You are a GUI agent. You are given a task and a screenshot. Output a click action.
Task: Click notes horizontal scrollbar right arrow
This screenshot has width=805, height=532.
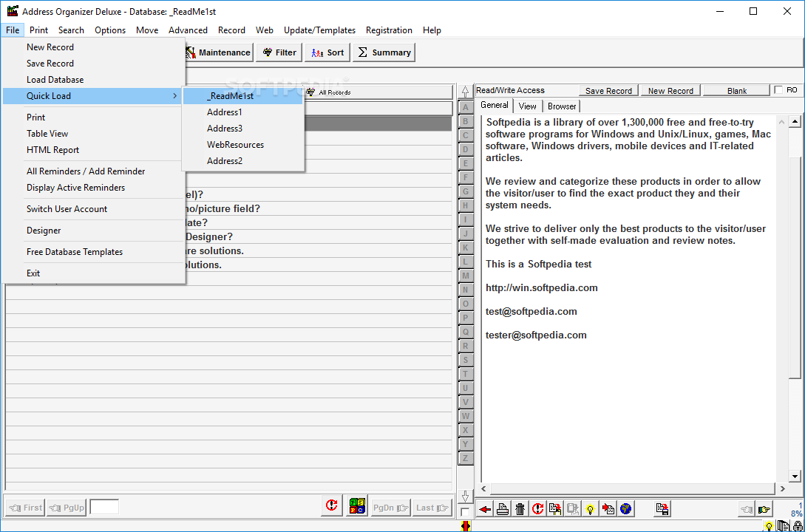point(782,489)
